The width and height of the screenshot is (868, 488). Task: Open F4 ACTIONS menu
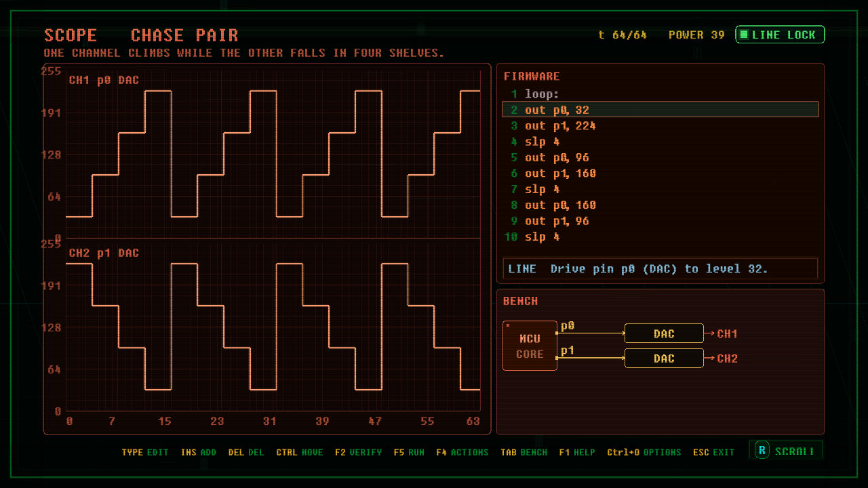tap(462, 452)
